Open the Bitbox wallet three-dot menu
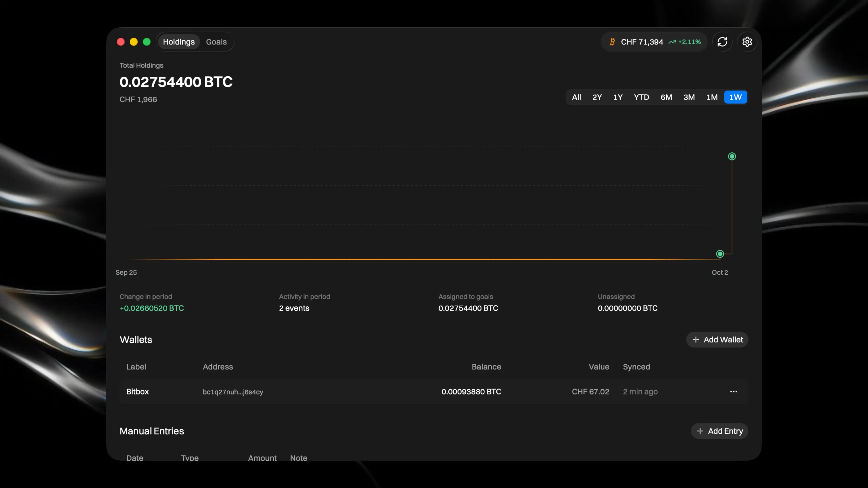 pyautogui.click(x=733, y=391)
